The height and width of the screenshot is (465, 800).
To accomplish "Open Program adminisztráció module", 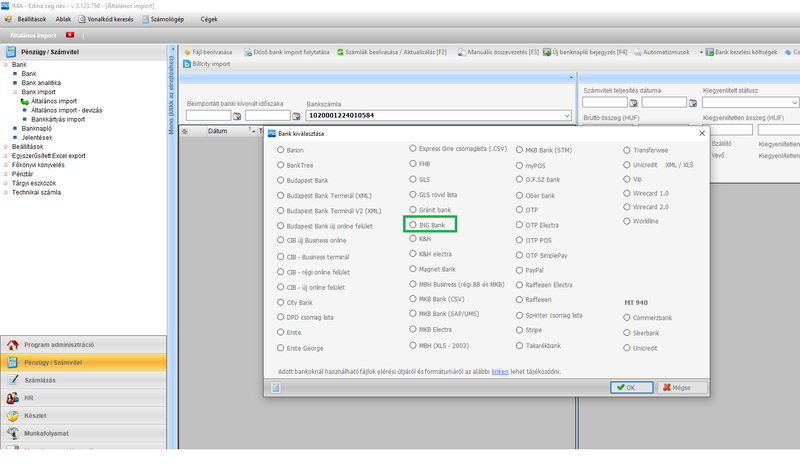I will pos(83,345).
